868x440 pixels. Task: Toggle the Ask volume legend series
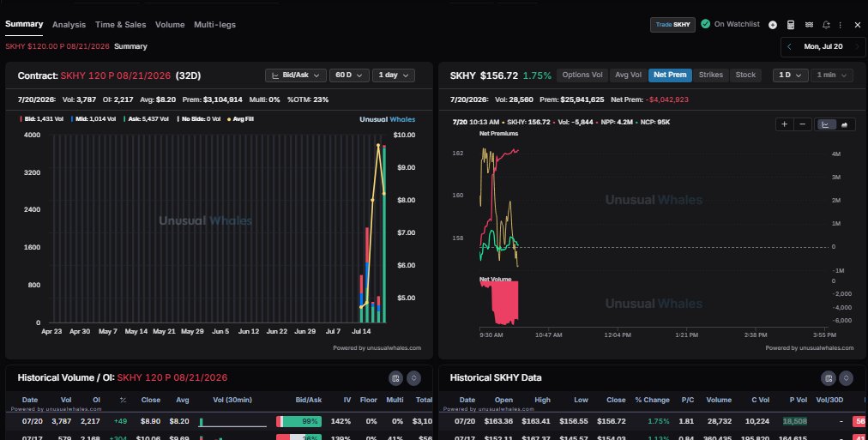click(x=146, y=119)
